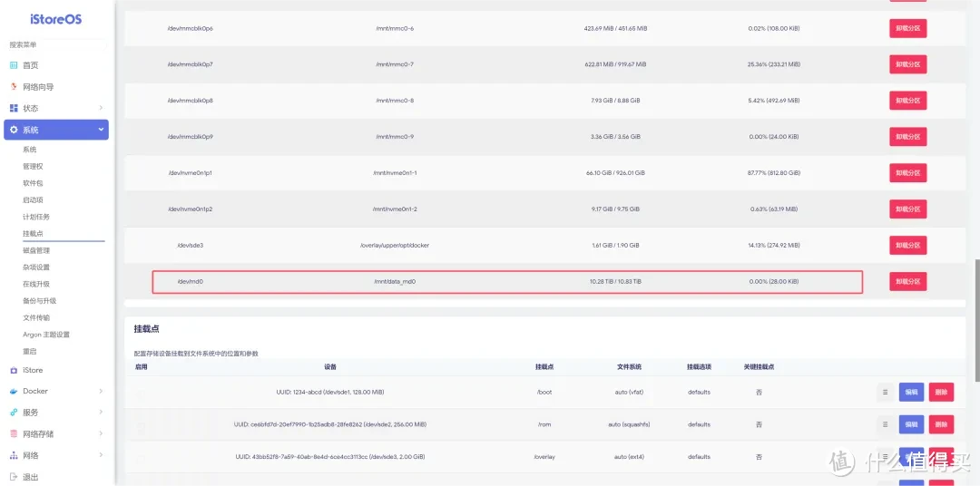Open the 杂项设置 submenu item
The height and width of the screenshot is (486, 980).
(35, 267)
